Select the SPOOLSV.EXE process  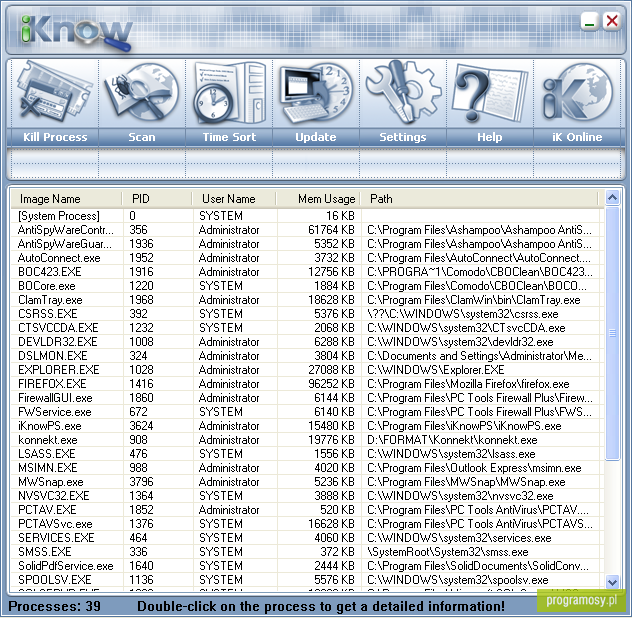307,580
